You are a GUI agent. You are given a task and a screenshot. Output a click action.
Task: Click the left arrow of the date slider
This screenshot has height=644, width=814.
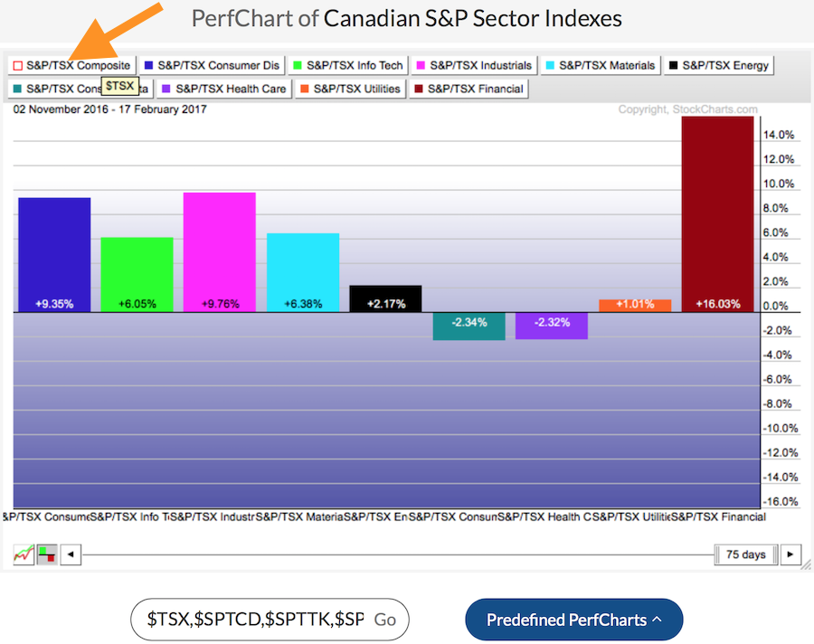pyautogui.click(x=71, y=554)
